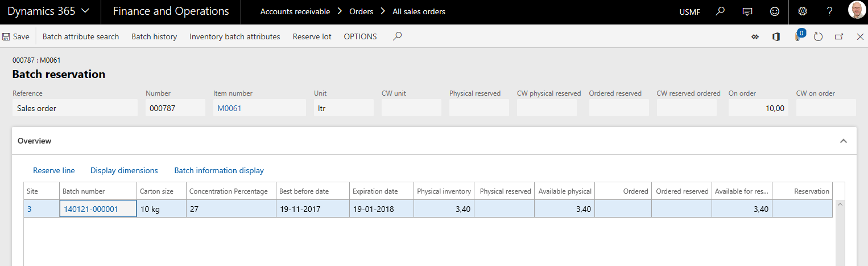Click the refresh page icon
The height and width of the screenshot is (266, 868).
(818, 36)
